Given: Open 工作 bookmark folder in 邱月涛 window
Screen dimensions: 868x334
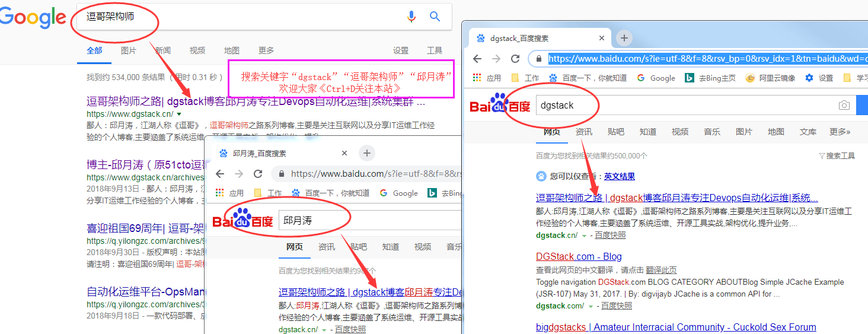Looking at the screenshot, I should [268, 193].
